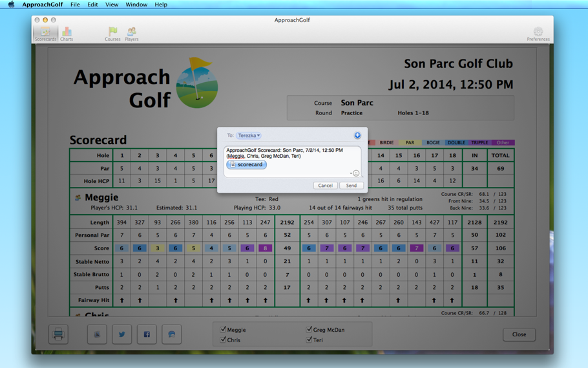Uncheck the Greg McDan player checkbox
This screenshot has width=588, height=368.
(x=309, y=329)
